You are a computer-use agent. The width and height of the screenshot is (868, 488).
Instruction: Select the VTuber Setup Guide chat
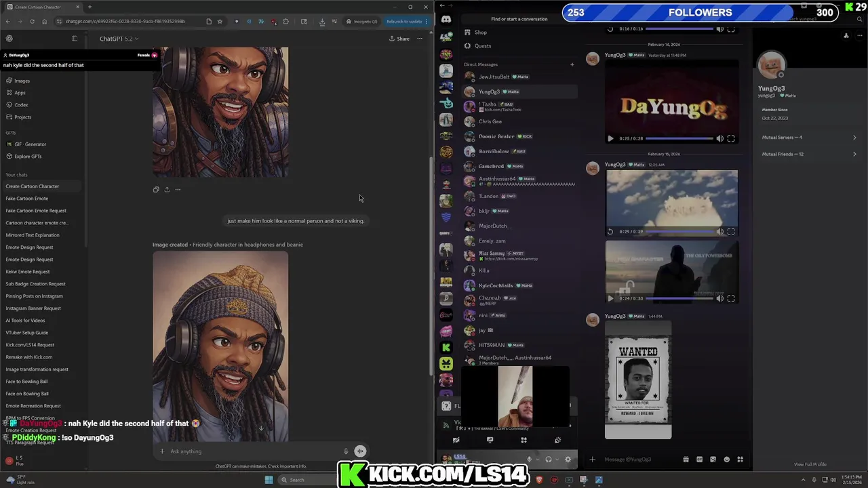[43, 333]
